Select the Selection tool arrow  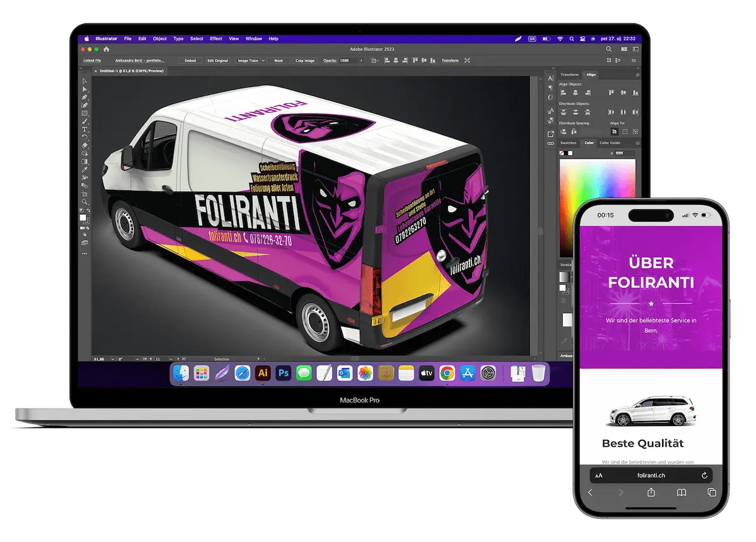click(84, 81)
